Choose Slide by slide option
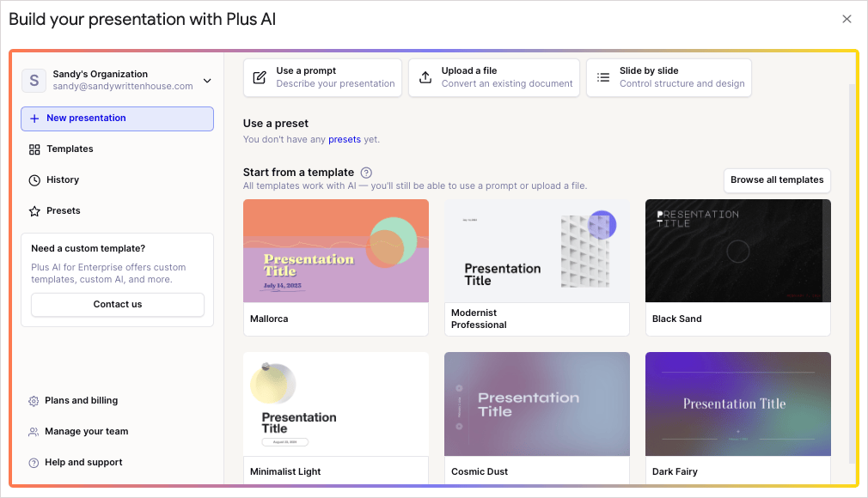 pyautogui.click(x=669, y=77)
